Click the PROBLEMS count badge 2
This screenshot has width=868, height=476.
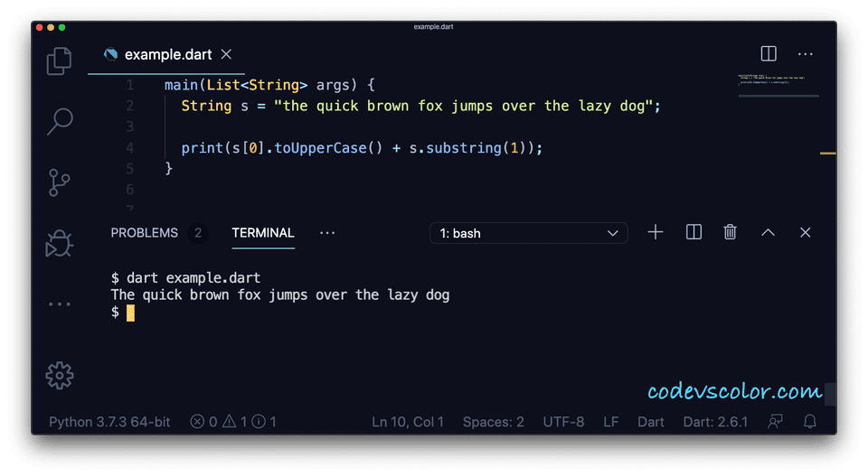point(198,233)
